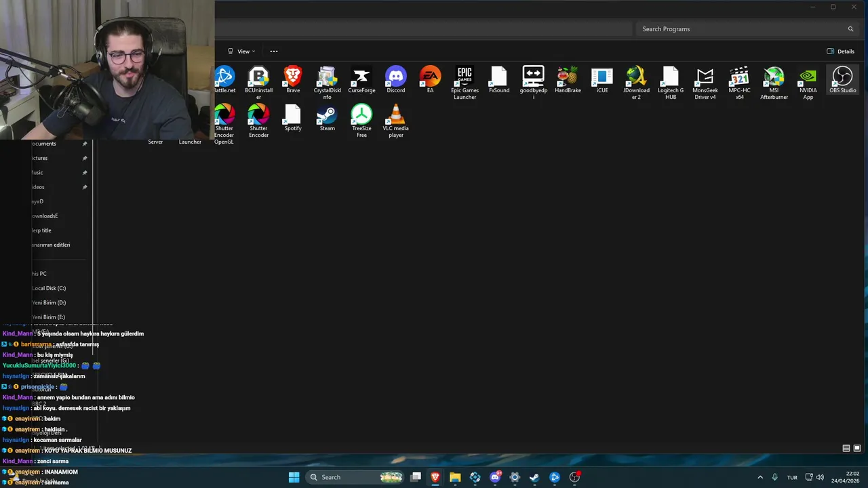Viewport: 868px width, 488px height.
Task: Open Brave browser from the taskbar
Action: [435, 477]
